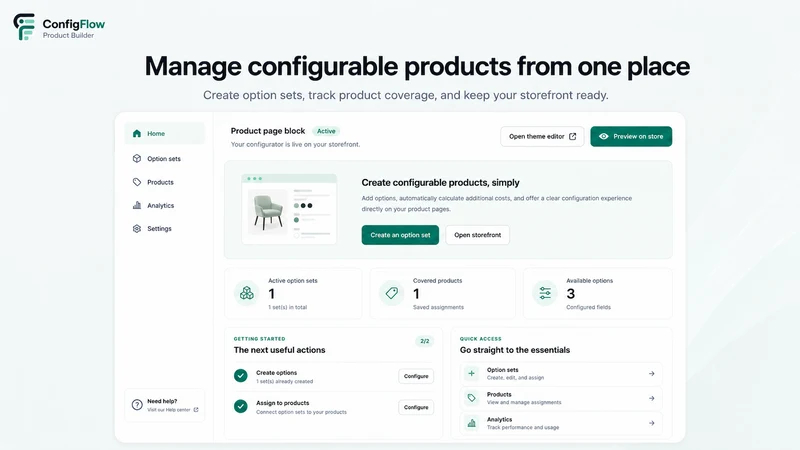
Task: Click the Analytics bar chart sidebar icon
Action: 137,205
